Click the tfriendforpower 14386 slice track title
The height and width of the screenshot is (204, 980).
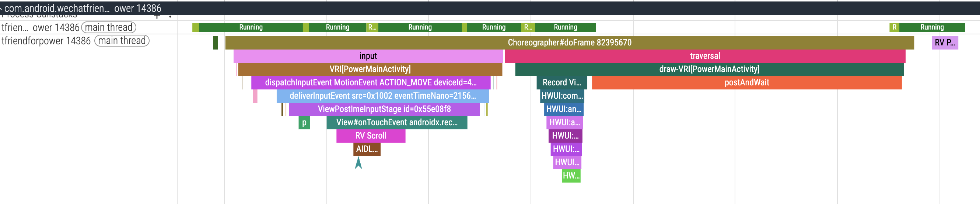46,41
